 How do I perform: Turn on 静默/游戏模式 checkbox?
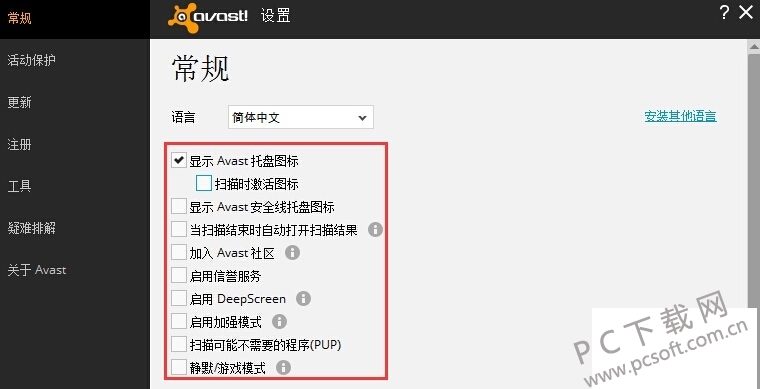(x=179, y=367)
